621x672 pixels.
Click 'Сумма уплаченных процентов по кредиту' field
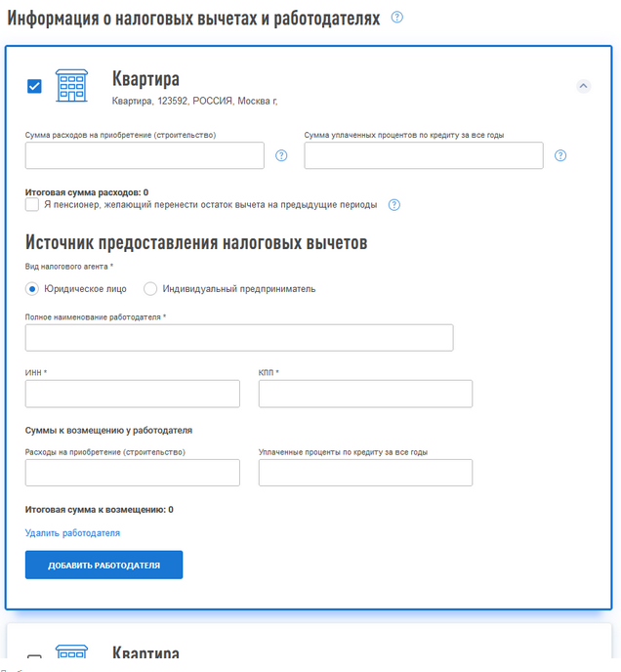pos(424,155)
